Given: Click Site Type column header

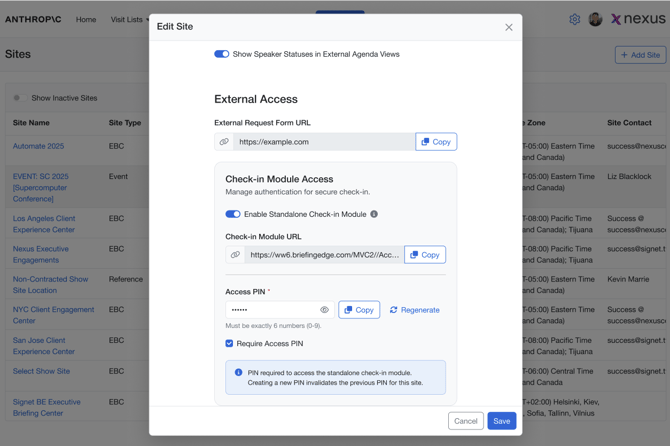Looking at the screenshot, I should click(125, 123).
